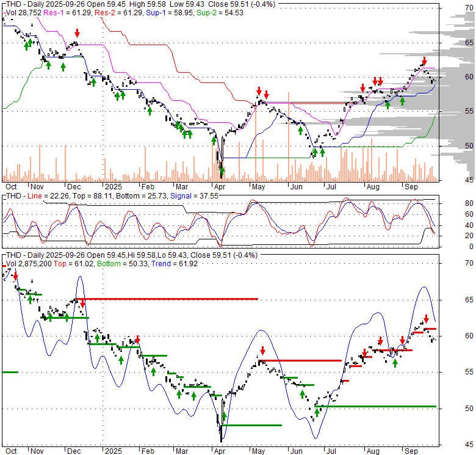This screenshot has height=455, width=476.
Task: Click the long green support line at 50.33 in bottom chart
Action: point(375,406)
